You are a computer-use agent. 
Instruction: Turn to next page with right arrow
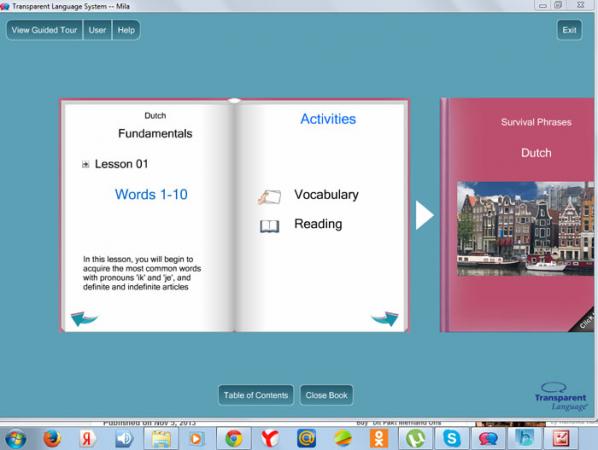[x=385, y=318]
